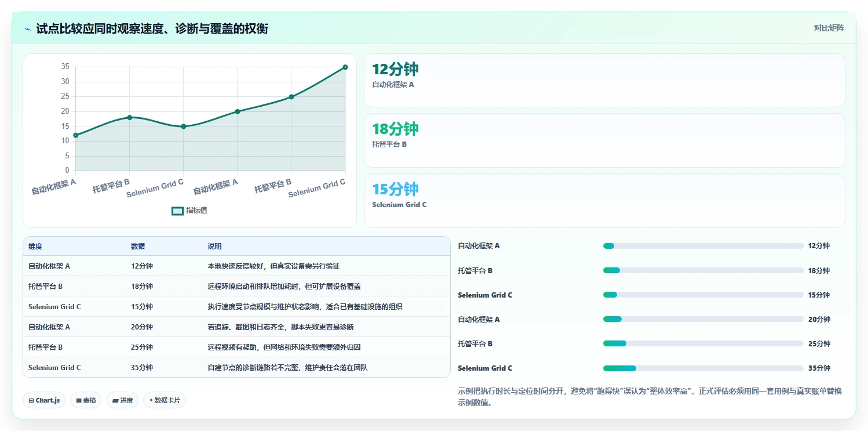Click Selenium Grid C in the table's 35分钟 row
The height and width of the screenshot is (431, 868).
click(x=54, y=368)
